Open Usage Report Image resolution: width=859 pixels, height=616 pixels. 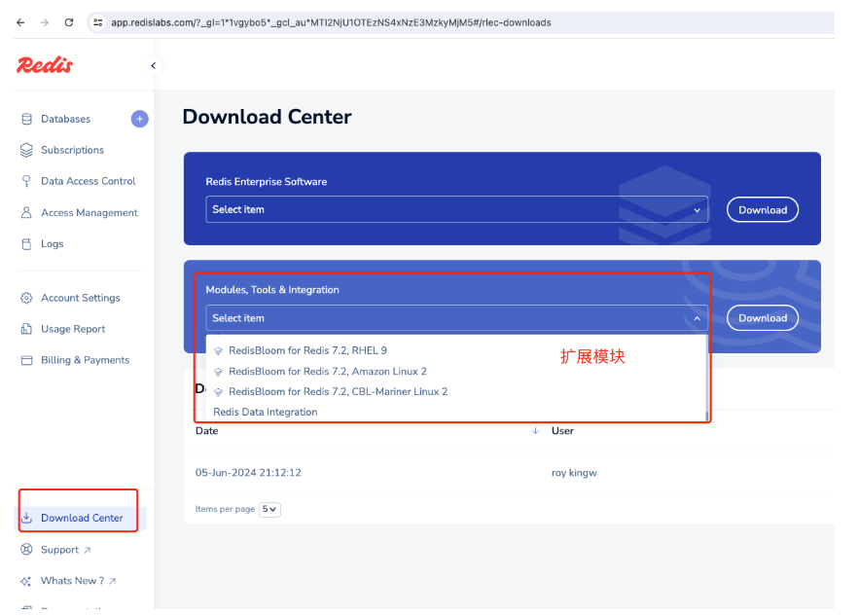pos(73,329)
